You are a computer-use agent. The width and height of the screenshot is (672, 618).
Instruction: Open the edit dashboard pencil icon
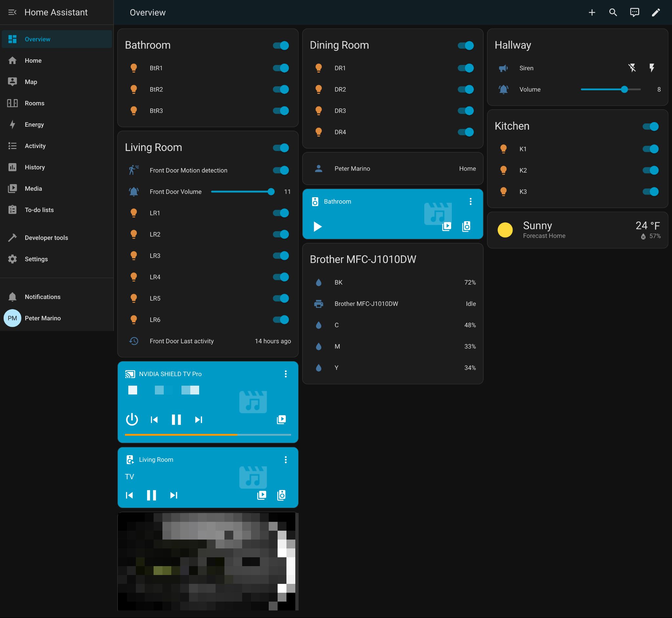[x=656, y=12]
